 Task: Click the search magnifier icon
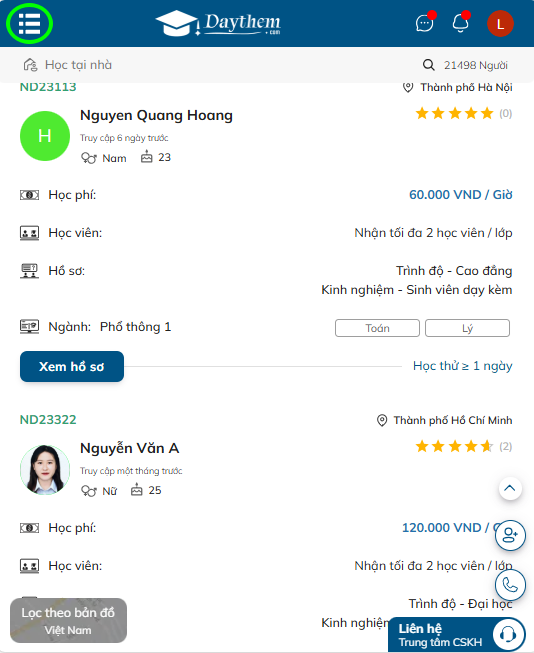point(429,65)
